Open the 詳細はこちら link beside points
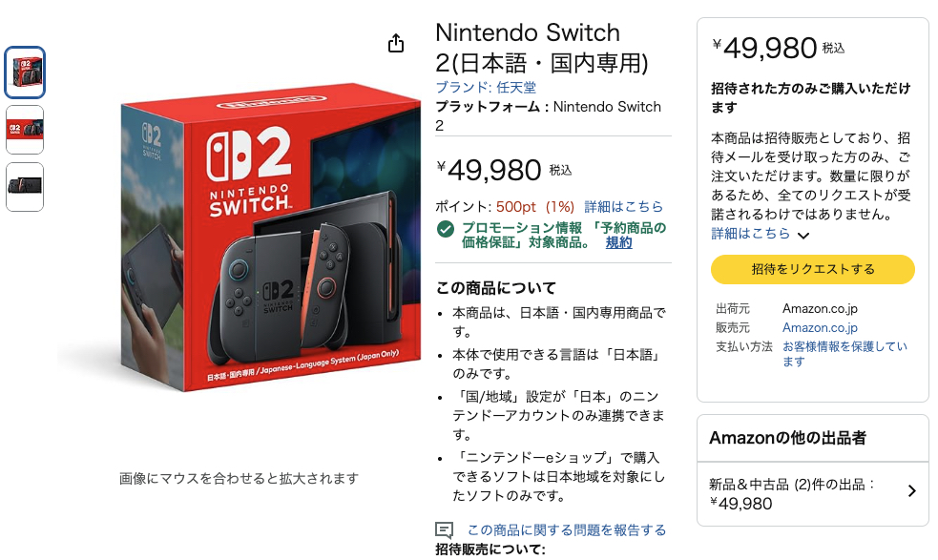Viewport: 938px width, 560px height. coord(623,206)
